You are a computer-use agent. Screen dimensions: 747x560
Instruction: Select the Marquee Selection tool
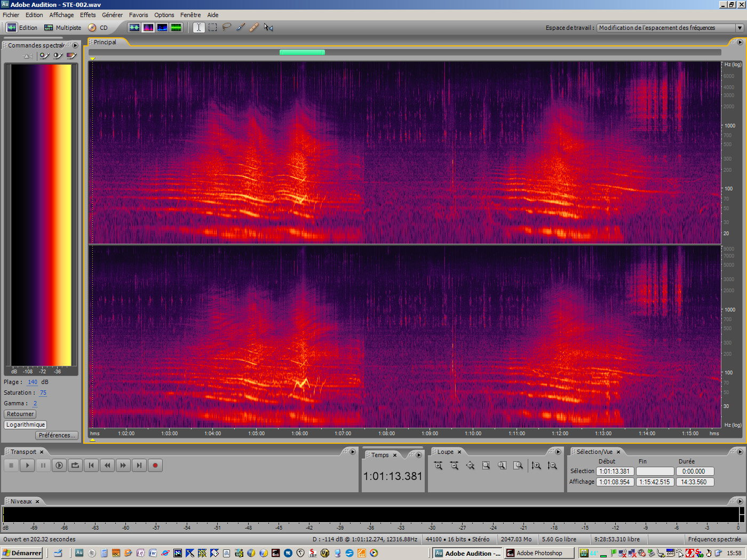(212, 27)
